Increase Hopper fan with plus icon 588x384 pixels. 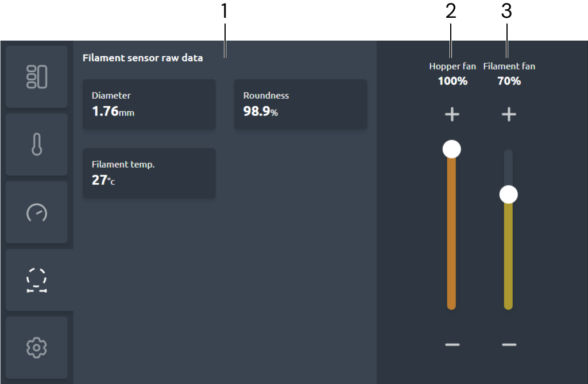coord(452,115)
